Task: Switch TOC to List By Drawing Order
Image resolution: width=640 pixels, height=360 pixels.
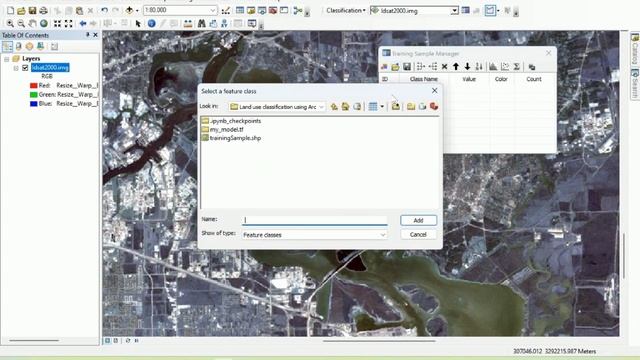Action: point(7,47)
